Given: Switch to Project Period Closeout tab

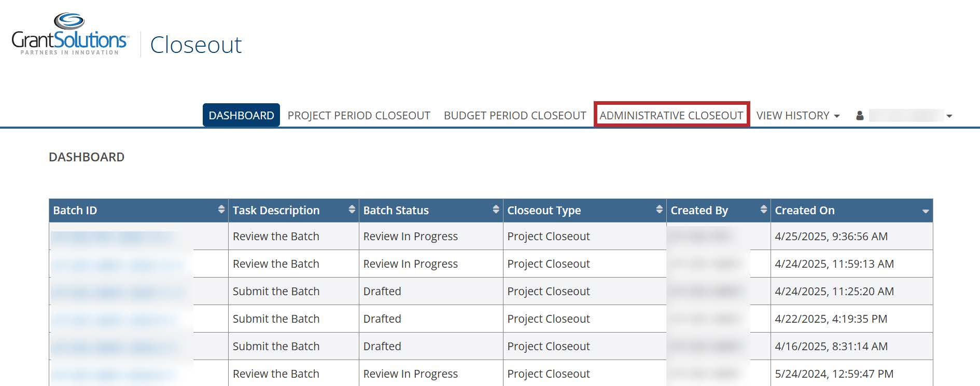Looking at the screenshot, I should pos(359,116).
